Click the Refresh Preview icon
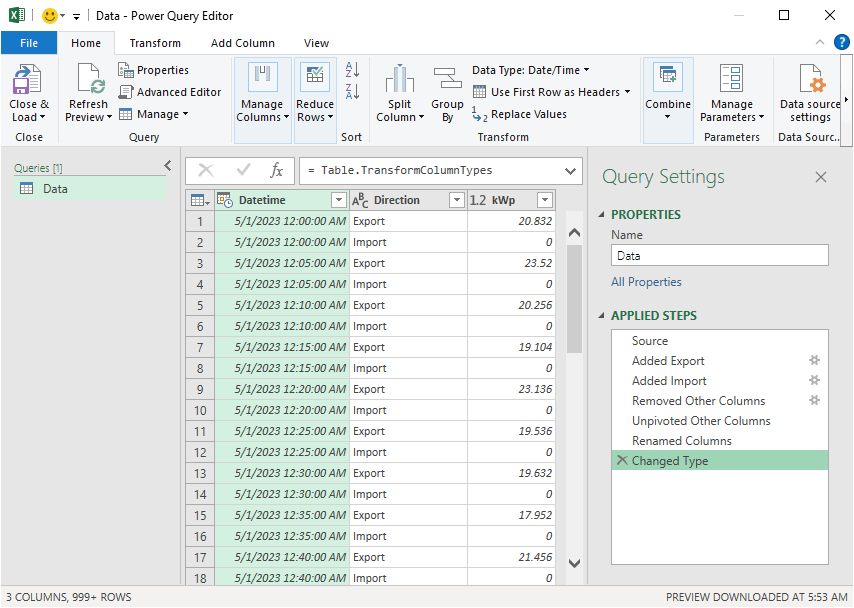The width and height of the screenshot is (854, 608). pos(89,80)
